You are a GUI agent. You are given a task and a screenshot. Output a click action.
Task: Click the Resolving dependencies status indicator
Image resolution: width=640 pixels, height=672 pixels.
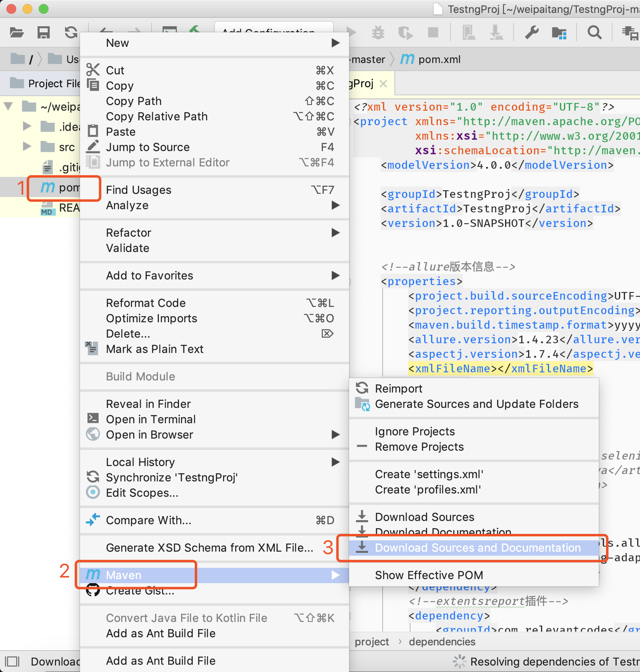tap(546, 661)
